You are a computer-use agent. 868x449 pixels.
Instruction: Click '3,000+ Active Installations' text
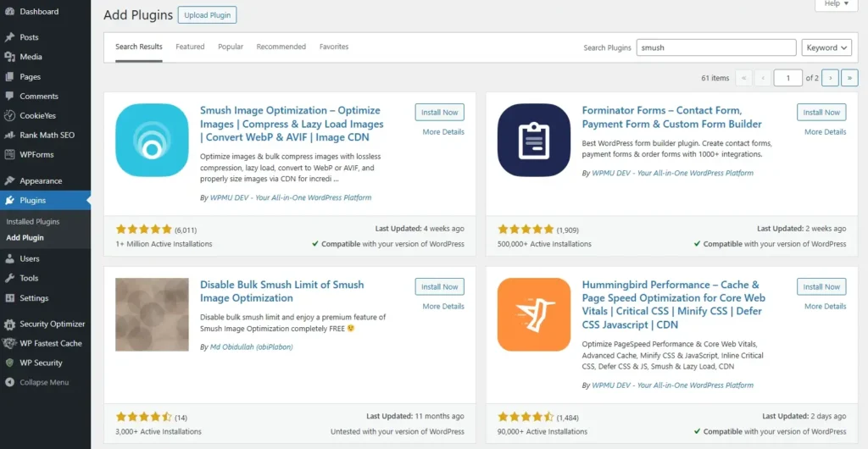coord(159,432)
